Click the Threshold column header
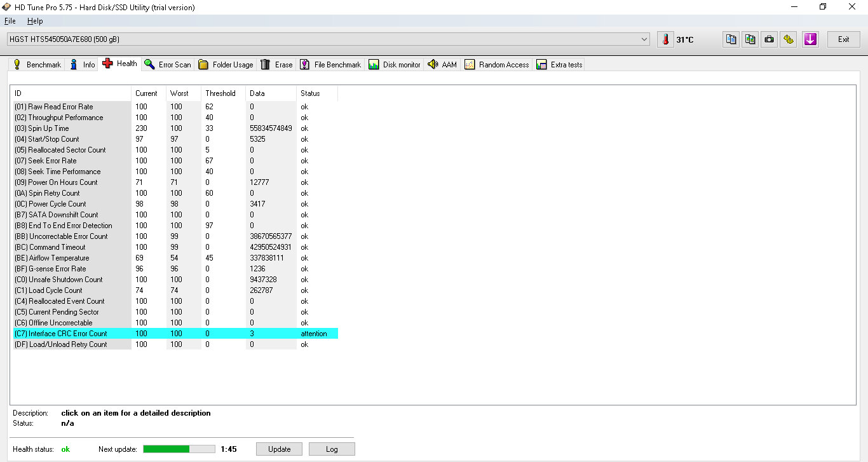Screen dimensions: 868x462 [x=224, y=93]
